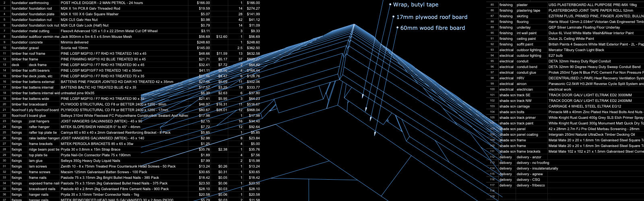Select the 'electrical work' description cell
Viewport: 644px width, 201px height.
tap(559, 89)
